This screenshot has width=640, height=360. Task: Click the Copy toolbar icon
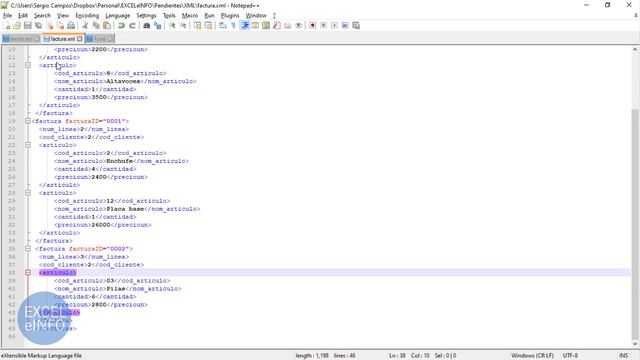96,25
